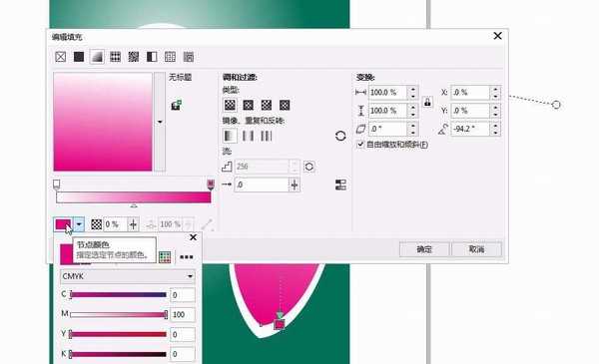599x364 pixels.
Task: Toggle the 自由缩放和倾斜 checkbox
Action: coord(360,145)
